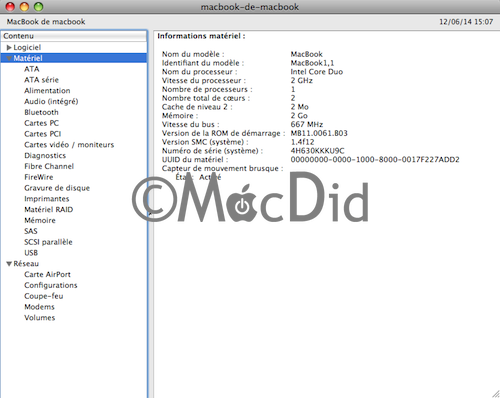
Task: Select Cartes PCI in the list
Action: 43,134
